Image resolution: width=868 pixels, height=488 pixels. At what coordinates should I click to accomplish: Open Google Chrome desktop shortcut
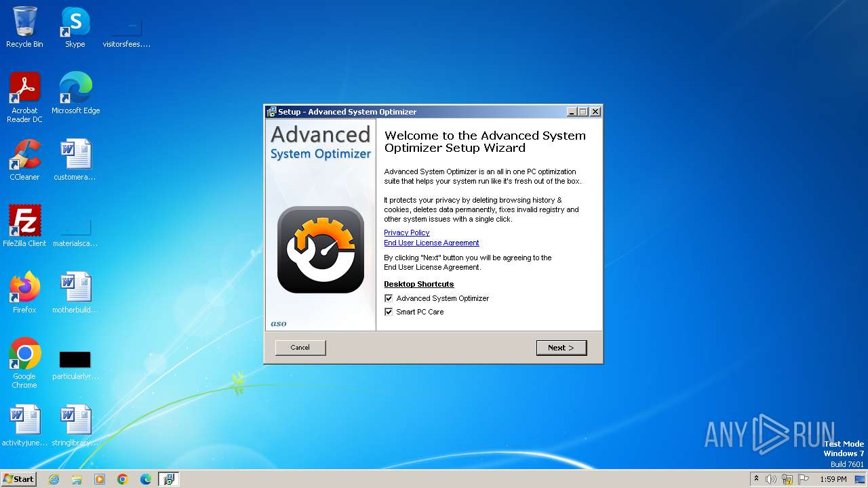(24, 363)
